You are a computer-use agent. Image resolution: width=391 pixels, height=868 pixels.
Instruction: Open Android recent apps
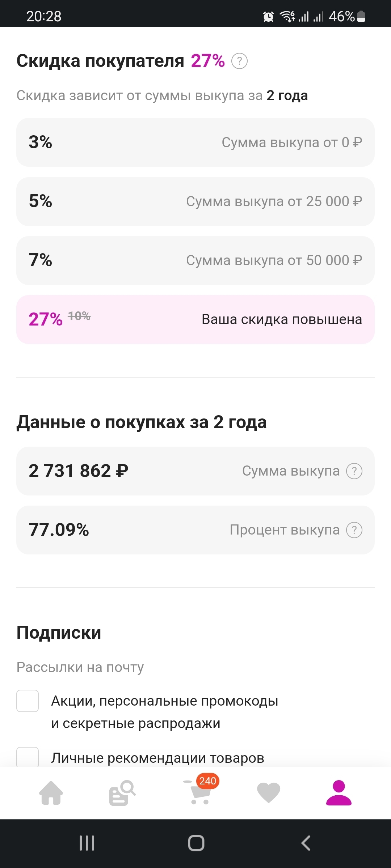tap(87, 843)
